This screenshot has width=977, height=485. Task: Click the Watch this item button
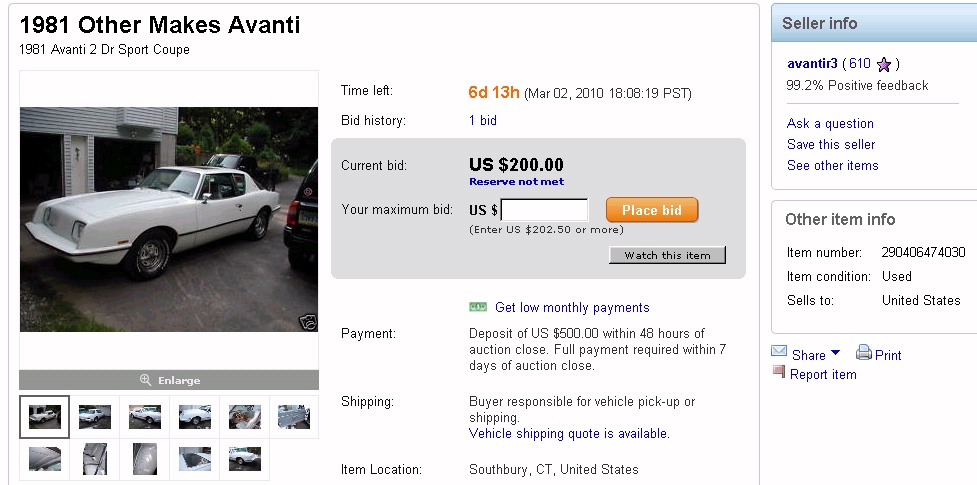(x=667, y=255)
